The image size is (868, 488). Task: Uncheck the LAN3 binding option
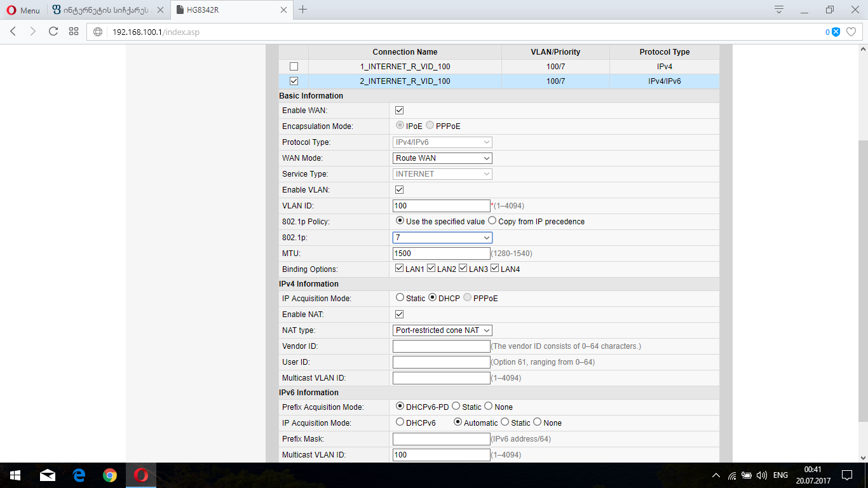[x=463, y=269]
